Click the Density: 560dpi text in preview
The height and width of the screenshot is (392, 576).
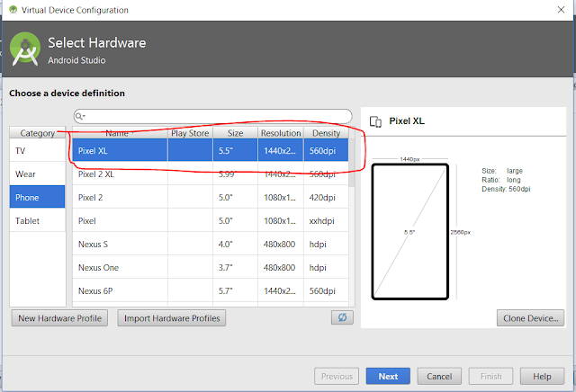coord(506,189)
